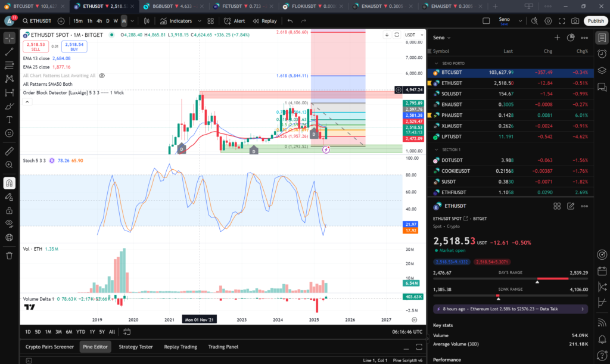The width and height of the screenshot is (610, 364).
Task: Expand the favorite indicators dropdown arrow
Action: 200,21
